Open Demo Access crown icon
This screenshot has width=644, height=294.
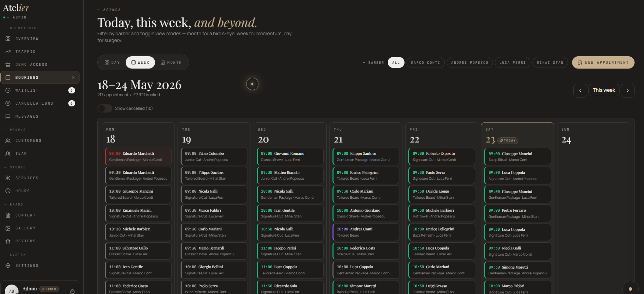pos(8,65)
